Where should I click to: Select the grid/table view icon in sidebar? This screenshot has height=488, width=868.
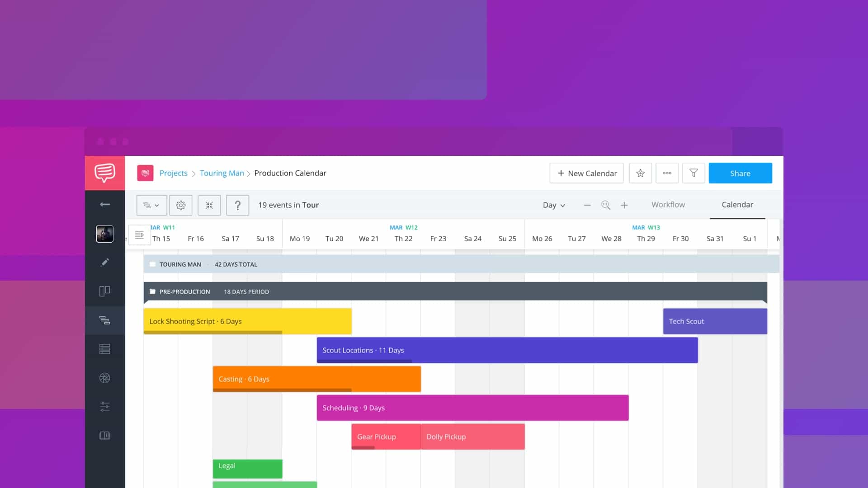click(x=104, y=348)
